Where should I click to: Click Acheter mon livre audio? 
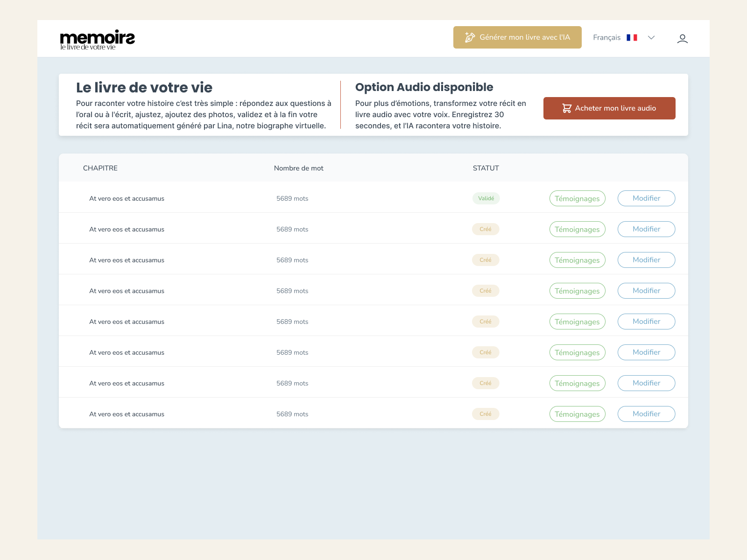point(609,108)
